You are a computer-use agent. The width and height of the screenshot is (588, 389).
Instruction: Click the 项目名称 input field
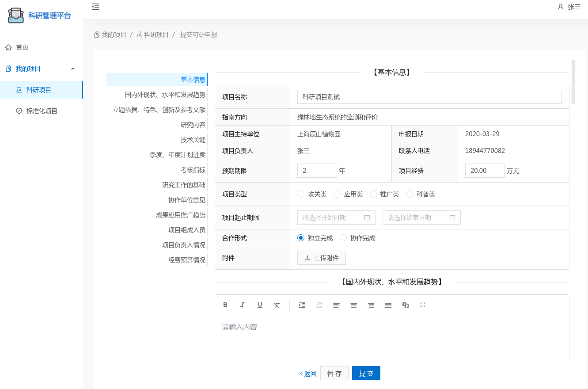429,97
